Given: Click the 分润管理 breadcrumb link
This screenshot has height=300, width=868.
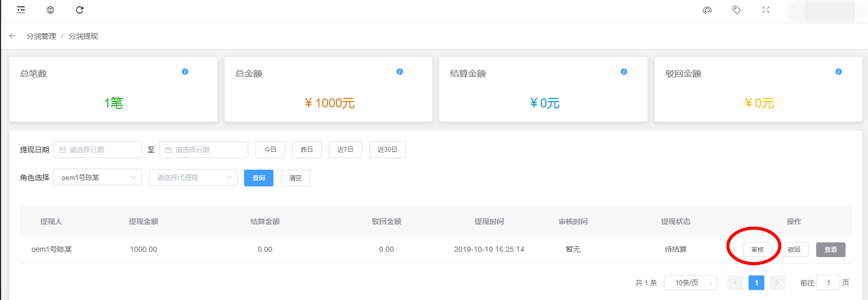Looking at the screenshot, I should pyautogui.click(x=41, y=36).
